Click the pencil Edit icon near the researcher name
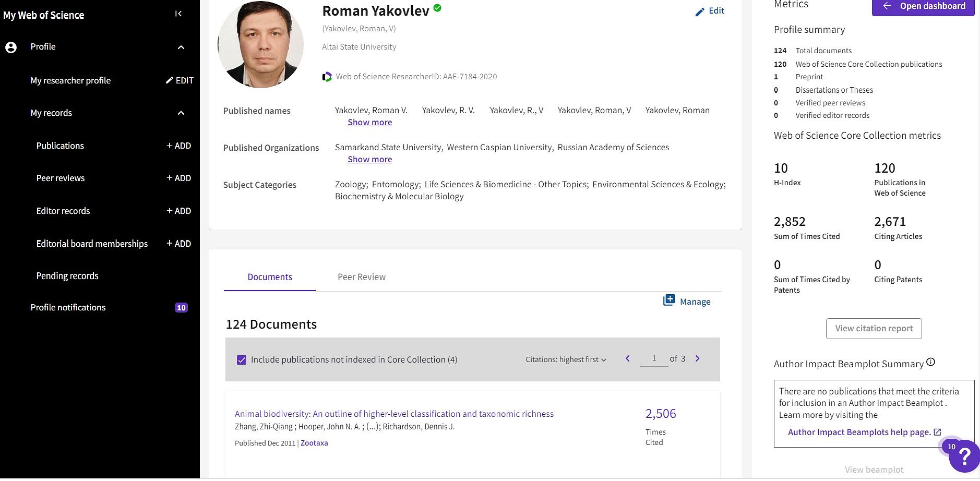Image resolution: width=980 pixels, height=481 pixels. pos(700,11)
